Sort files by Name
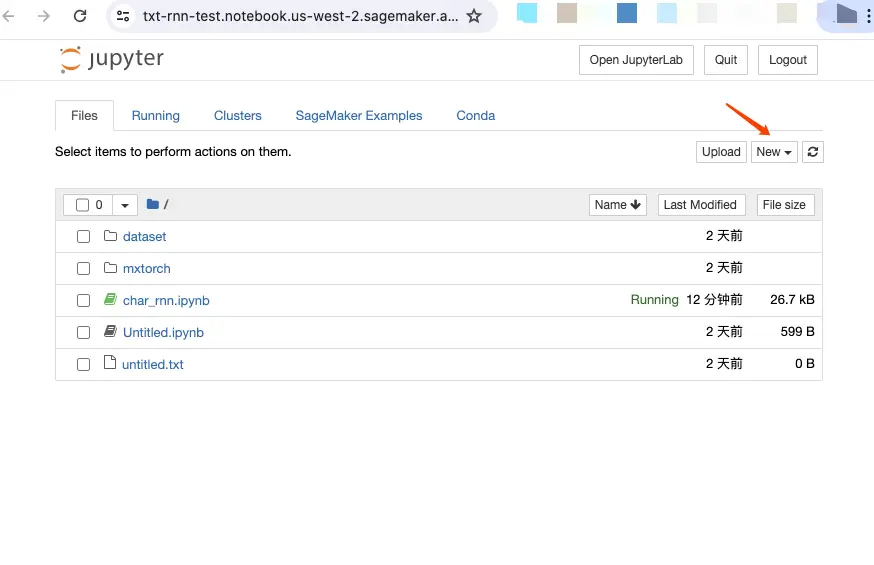 [617, 205]
